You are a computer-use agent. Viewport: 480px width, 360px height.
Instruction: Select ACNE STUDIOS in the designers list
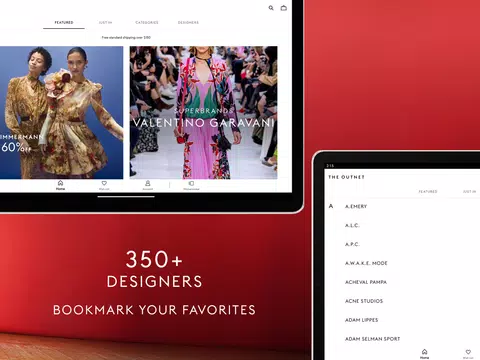(x=364, y=301)
